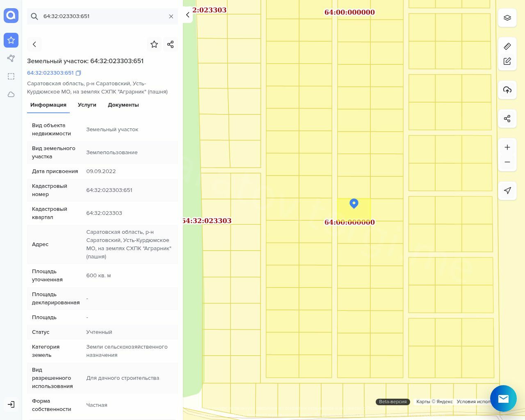
Task: Open the map layers panel
Action: pos(507,18)
